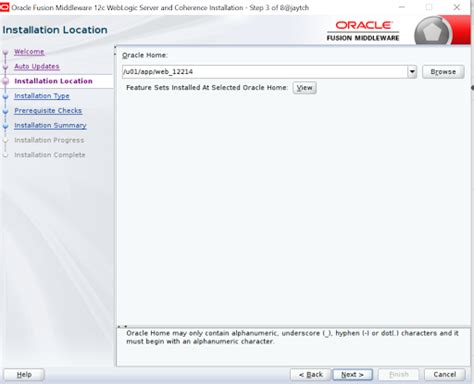Click the 'Installation Location' page heading
Viewport: 474px width, 384px height.
click(55, 30)
